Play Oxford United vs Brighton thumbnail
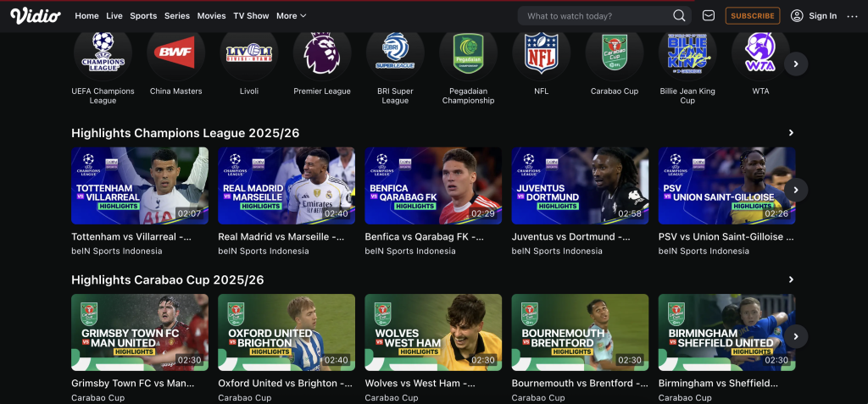 click(287, 332)
